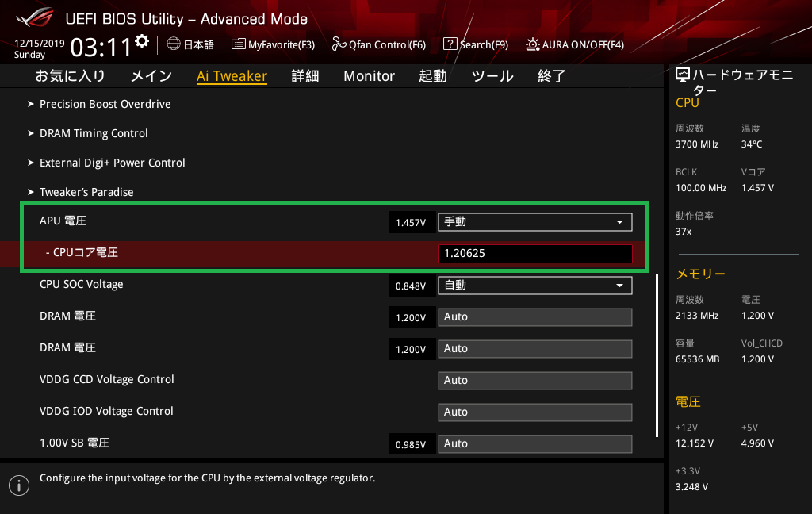The width and height of the screenshot is (812, 514).
Task: Click the CPUコア電圧 value field
Action: [x=535, y=253]
